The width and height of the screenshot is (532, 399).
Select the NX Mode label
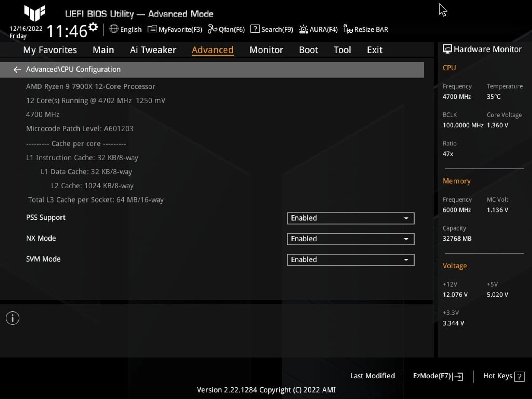(x=41, y=238)
